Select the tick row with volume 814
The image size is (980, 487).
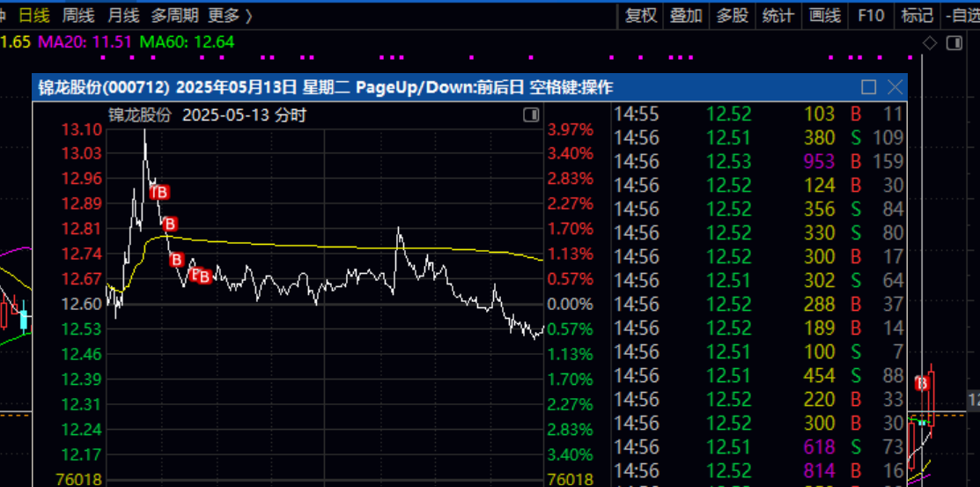(759, 470)
